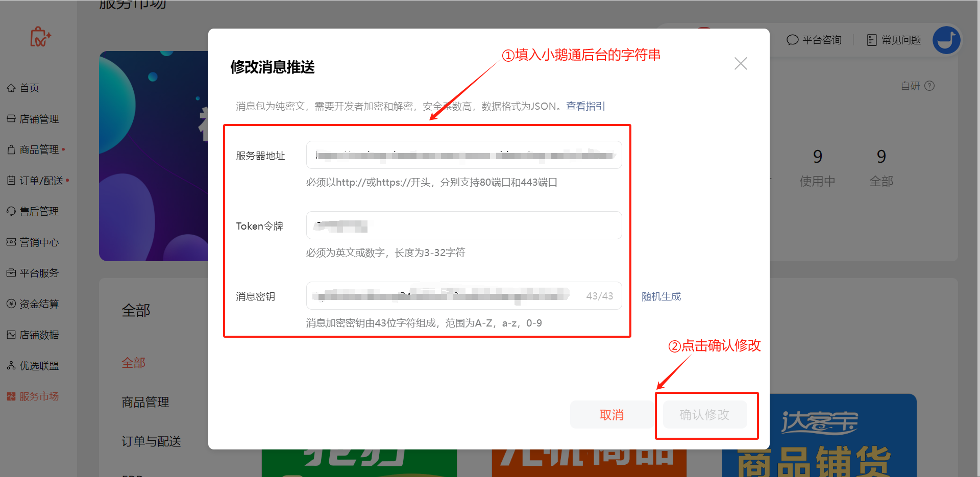This screenshot has width=980, height=477.
Task: Close the 修改消息推送 dialog
Action: 741,63
